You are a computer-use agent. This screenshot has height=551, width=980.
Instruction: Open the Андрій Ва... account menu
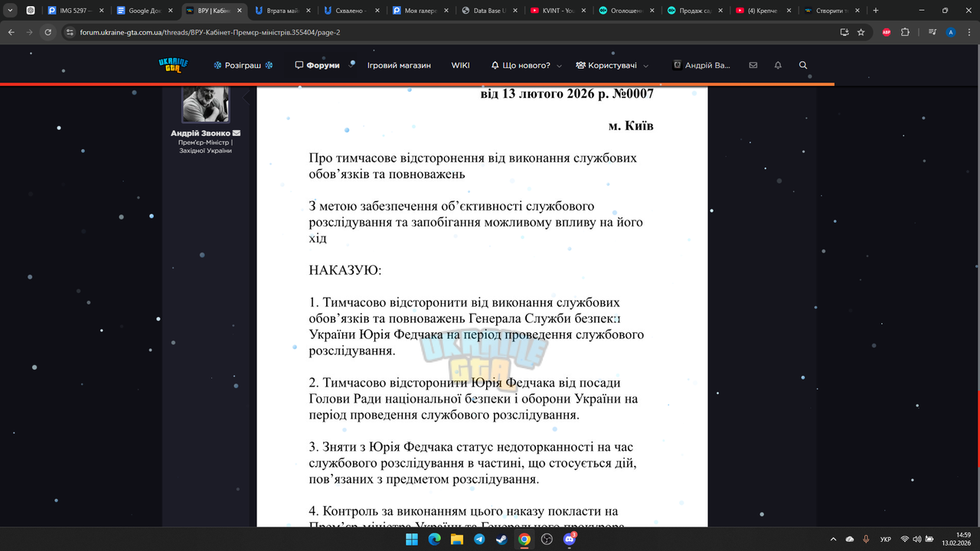701,66
